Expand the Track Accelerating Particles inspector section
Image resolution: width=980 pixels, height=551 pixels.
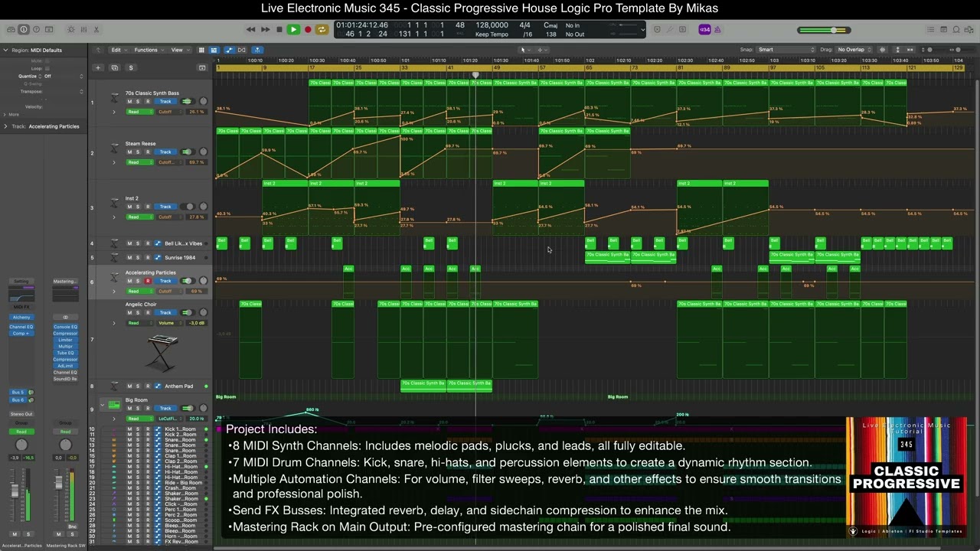click(x=6, y=126)
